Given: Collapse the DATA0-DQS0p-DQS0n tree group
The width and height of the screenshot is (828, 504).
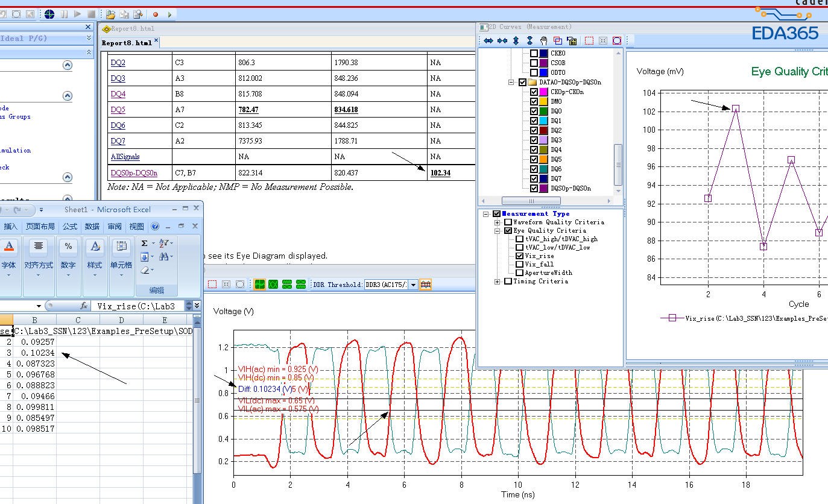Looking at the screenshot, I should click(511, 82).
